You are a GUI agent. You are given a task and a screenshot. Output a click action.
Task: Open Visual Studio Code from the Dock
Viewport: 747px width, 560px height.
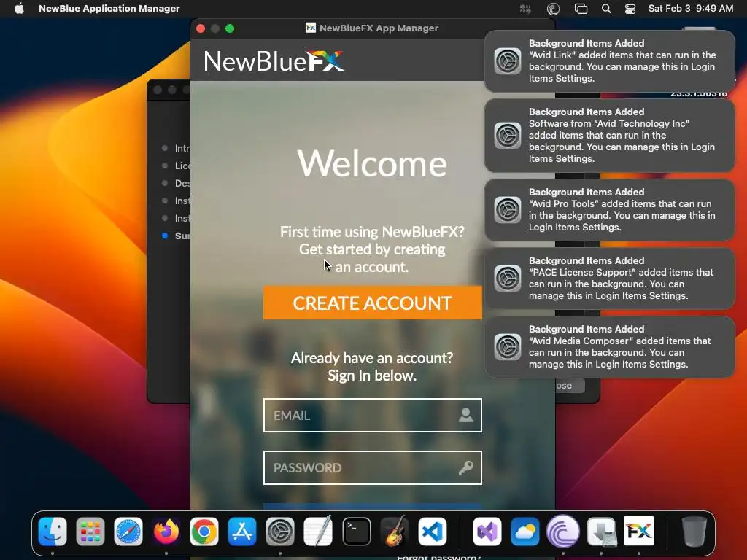pyautogui.click(x=433, y=531)
